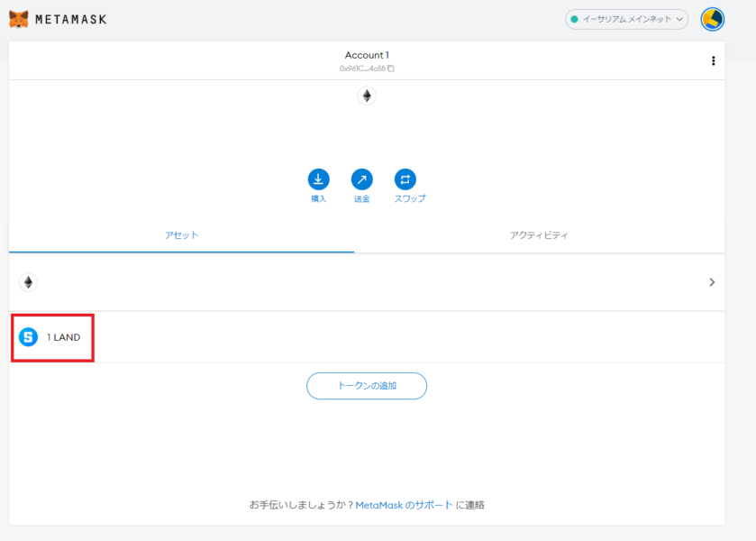Image resolution: width=756 pixels, height=541 pixels.
Task: Select the 1 LAND token text
Action: (64, 337)
